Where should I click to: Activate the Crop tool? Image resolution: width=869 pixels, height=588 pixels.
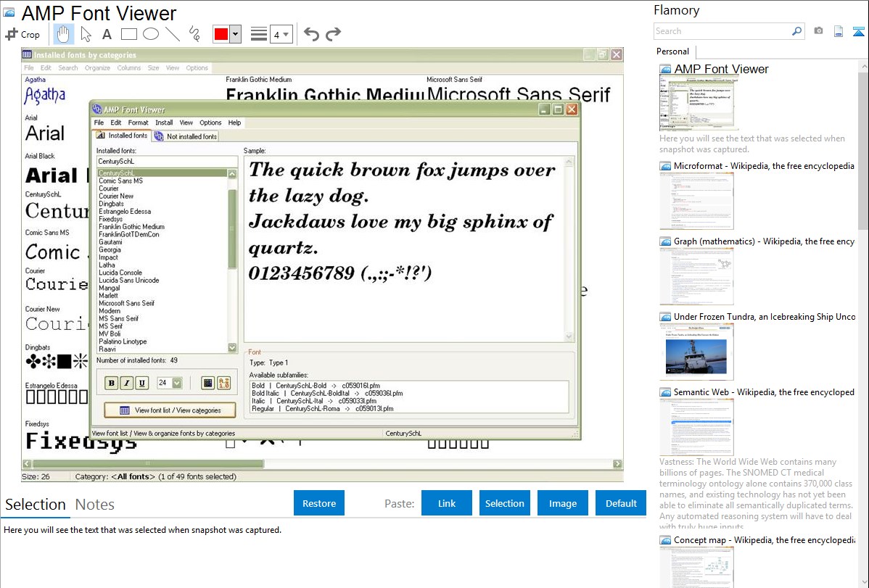pos(22,34)
